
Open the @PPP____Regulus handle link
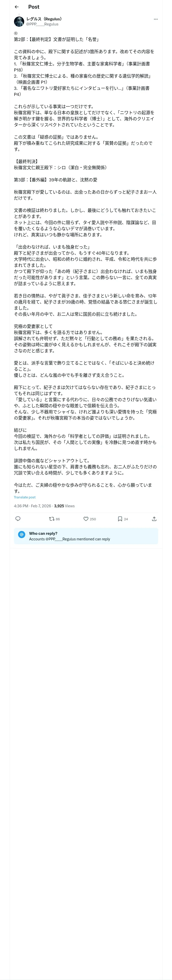point(42,24)
